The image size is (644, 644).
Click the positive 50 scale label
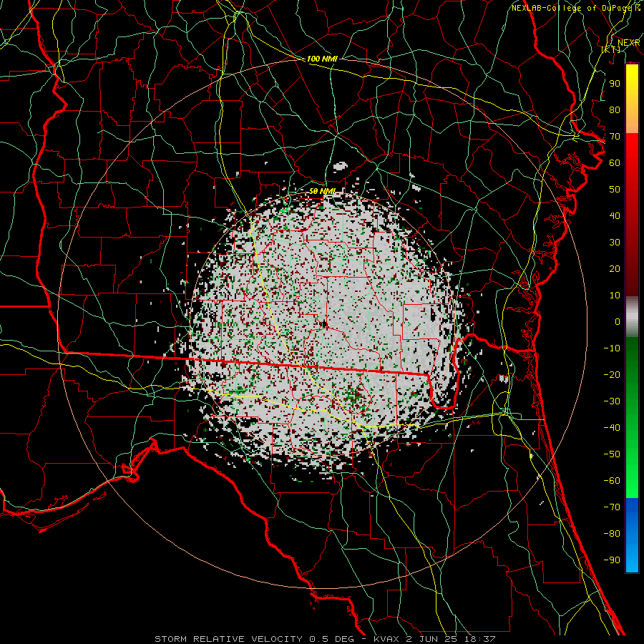[615, 190]
